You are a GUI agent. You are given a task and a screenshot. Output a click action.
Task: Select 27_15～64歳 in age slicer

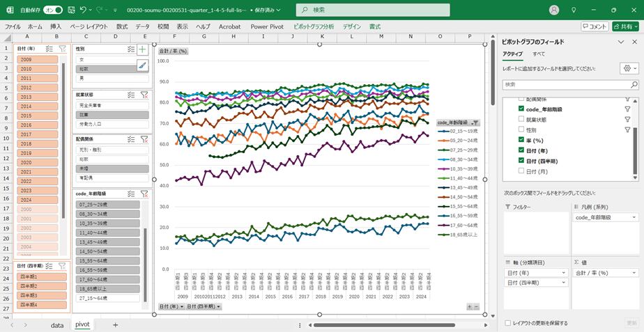pos(108,298)
